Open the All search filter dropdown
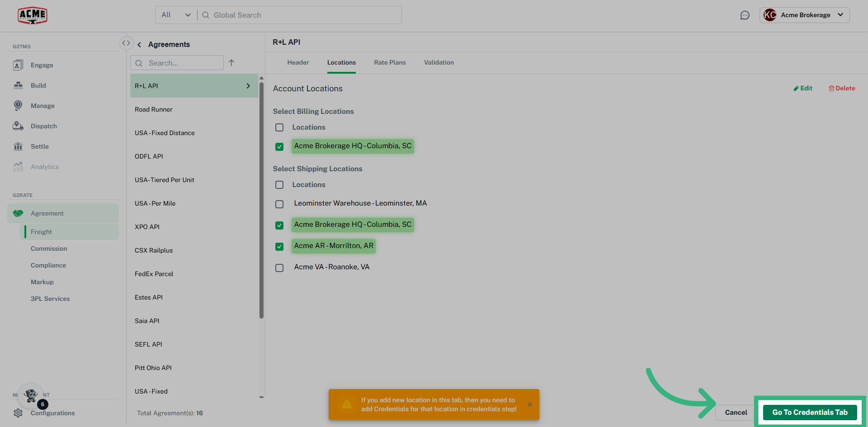This screenshot has height=427, width=868. 176,15
